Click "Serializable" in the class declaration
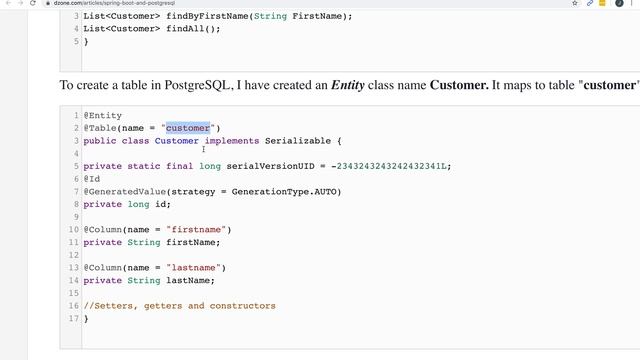This screenshot has height=360, width=640. 298,141
